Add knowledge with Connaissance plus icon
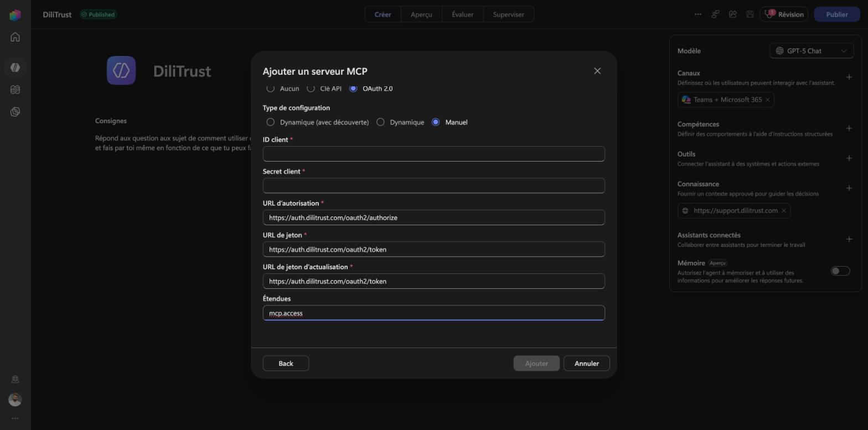This screenshot has height=430, width=868. tap(849, 188)
